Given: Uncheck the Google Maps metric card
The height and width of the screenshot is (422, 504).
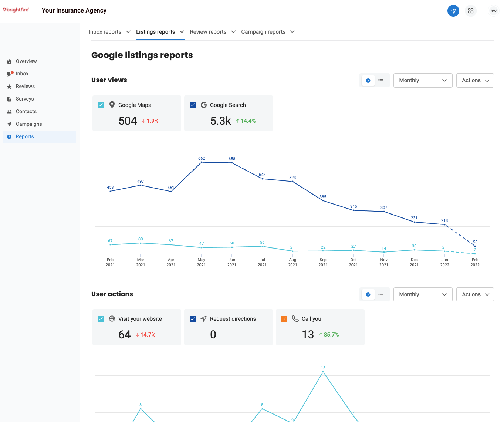Looking at the screenshot, I should pos(101,105).
